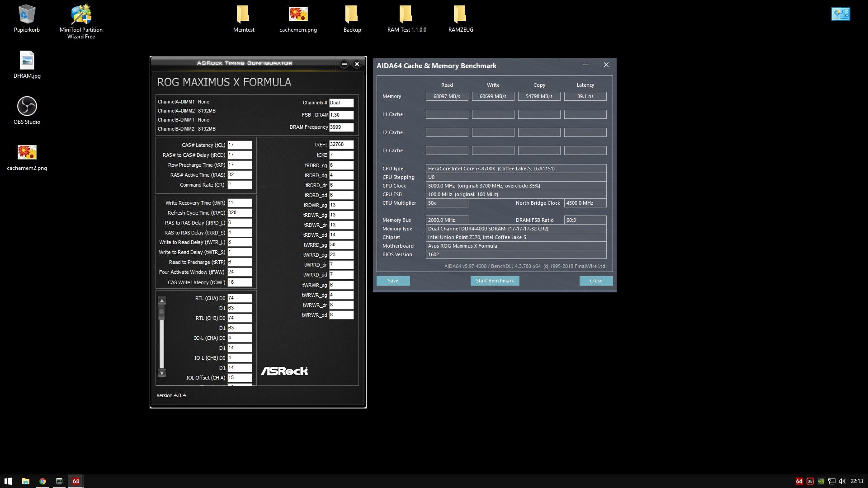Image resolution: width=868 pixels, height=488 pixels.
Task: Click the Refresh Cycle Time (tRFC) field
Action: click(x=239, y=213)
